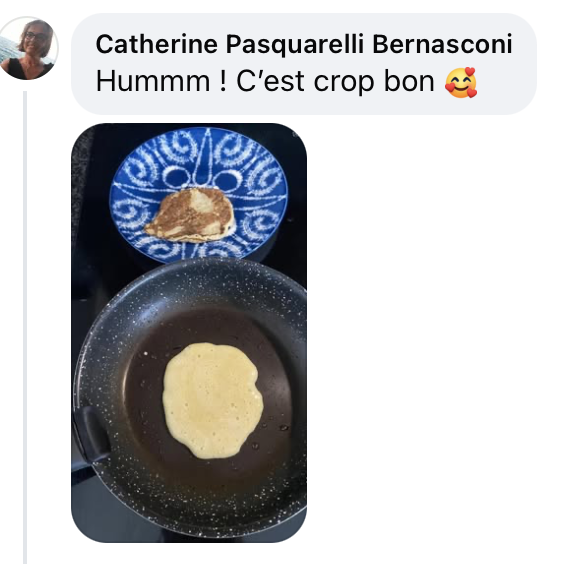Click the smiling face with hearts emoji
564x564 pixels.
pyautogui.click(x=461, y=83)
